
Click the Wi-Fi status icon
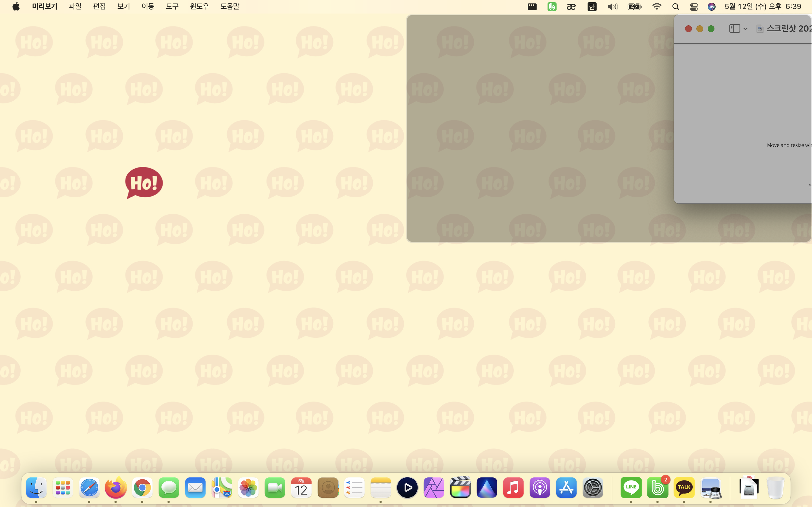(x=656, y=7)
